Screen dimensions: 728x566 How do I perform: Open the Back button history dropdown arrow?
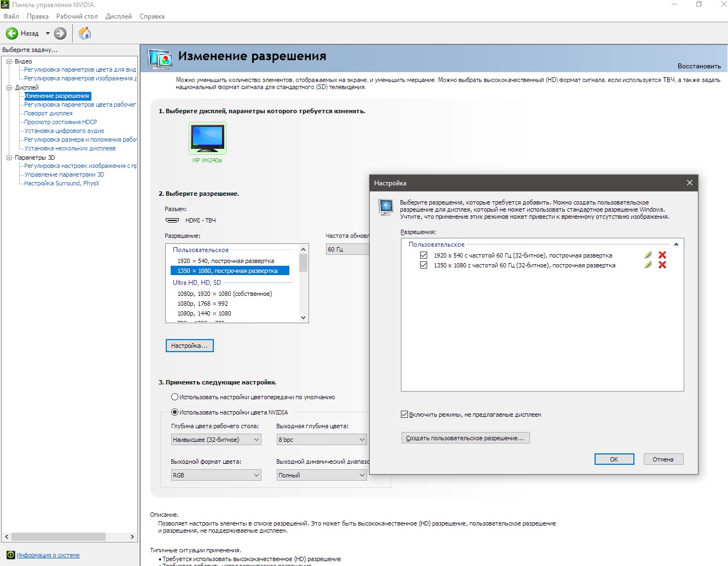pos(48,33)
